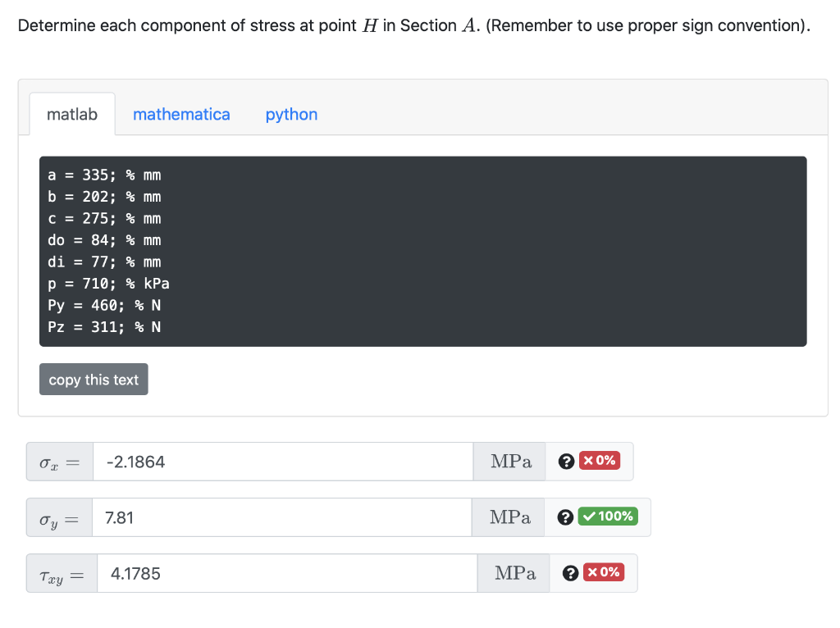Screen dimensions: 840x628
Task: Click the green 100% badge for sigma y
Action: click(608, 517)
